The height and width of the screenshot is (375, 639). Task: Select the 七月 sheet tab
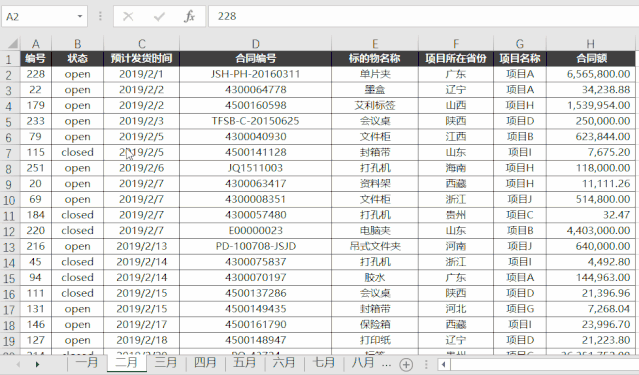pyautogui.click(x=324, y=362)
